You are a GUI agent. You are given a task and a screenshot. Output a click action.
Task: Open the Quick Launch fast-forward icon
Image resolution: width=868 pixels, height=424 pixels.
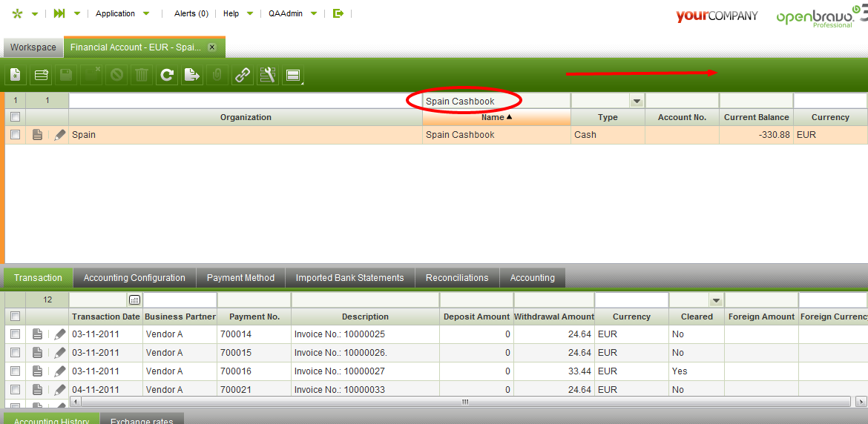coord(59,14)
